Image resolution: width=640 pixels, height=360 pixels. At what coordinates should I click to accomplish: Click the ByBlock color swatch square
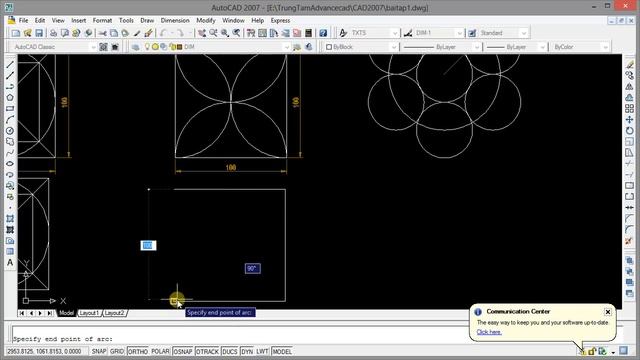(x=329, y=47)
